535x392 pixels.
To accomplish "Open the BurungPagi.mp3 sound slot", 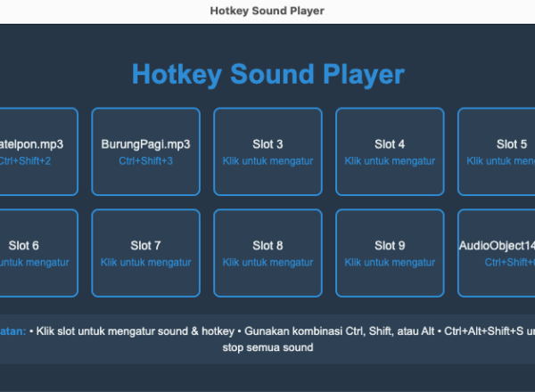I will 145,151.
